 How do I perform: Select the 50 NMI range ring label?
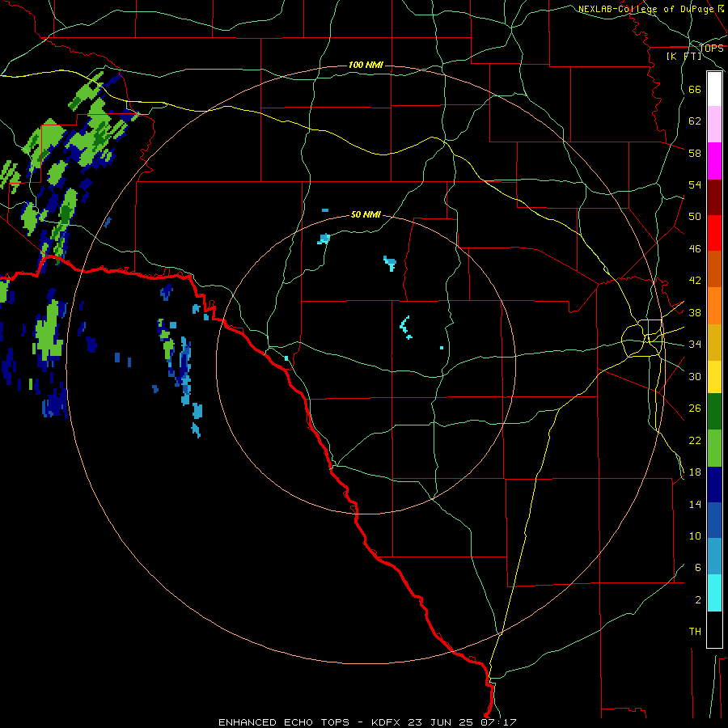pyautogui.click(x=366, y=214)
